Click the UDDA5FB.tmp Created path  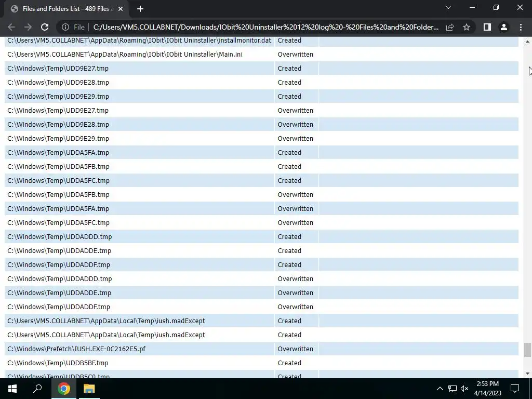(58, 167)
